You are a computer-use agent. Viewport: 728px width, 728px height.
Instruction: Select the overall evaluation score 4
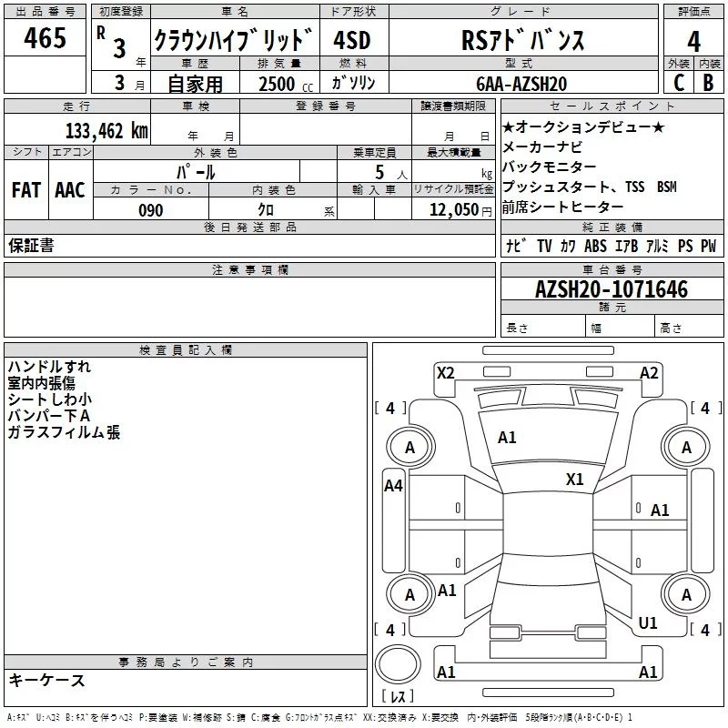coord(694,41)
